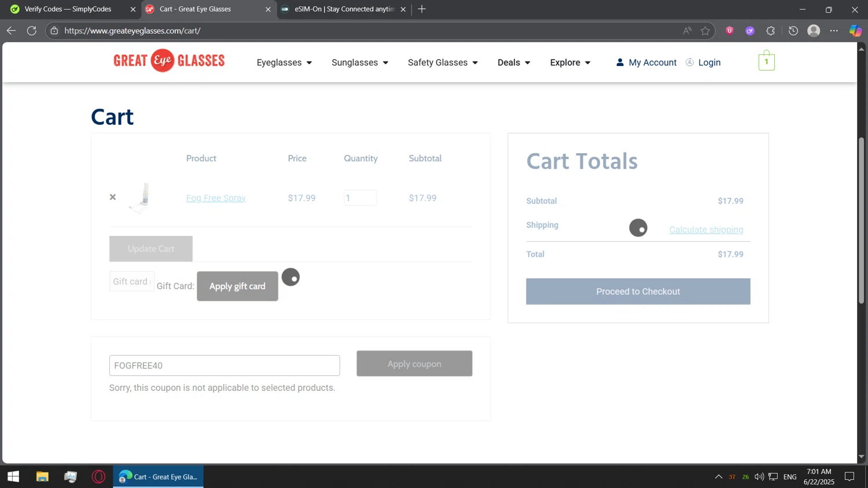Click the FOGFREE40 coupon code field
868x488 pixels.
click(x=225, y=365)
